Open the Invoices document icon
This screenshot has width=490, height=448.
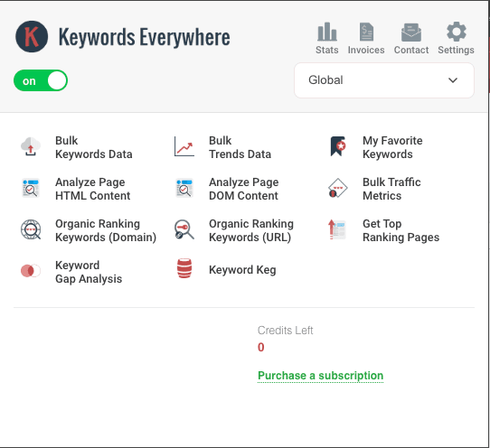[x=366, y=32]
